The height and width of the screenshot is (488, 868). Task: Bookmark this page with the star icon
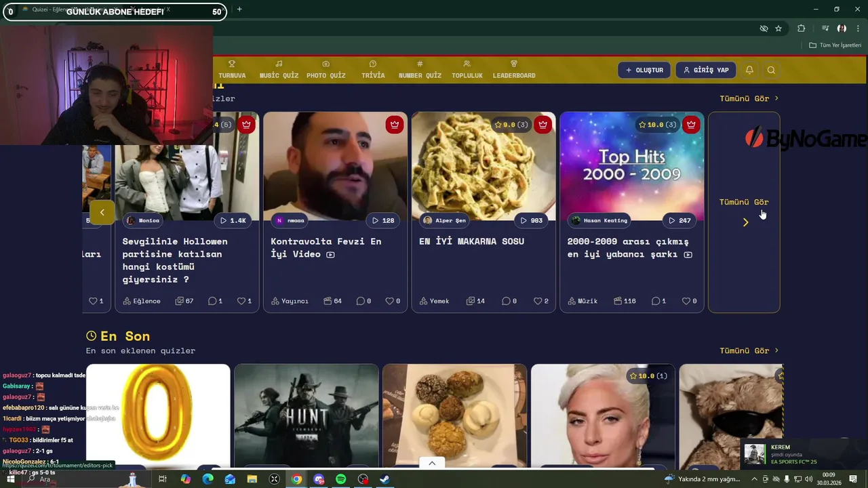pyautogui.click(x=778, y=28)
